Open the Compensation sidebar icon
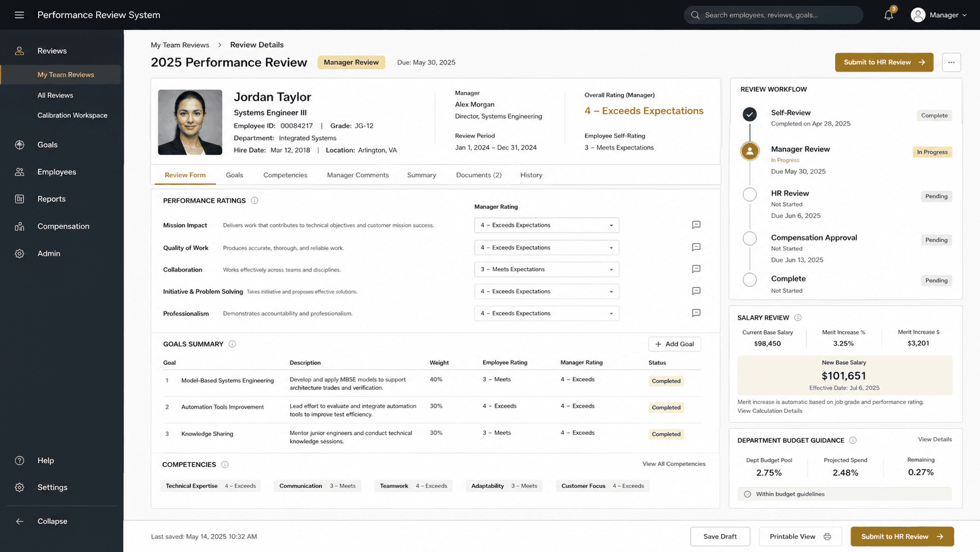The image size is (980, 552). [19, 226]
